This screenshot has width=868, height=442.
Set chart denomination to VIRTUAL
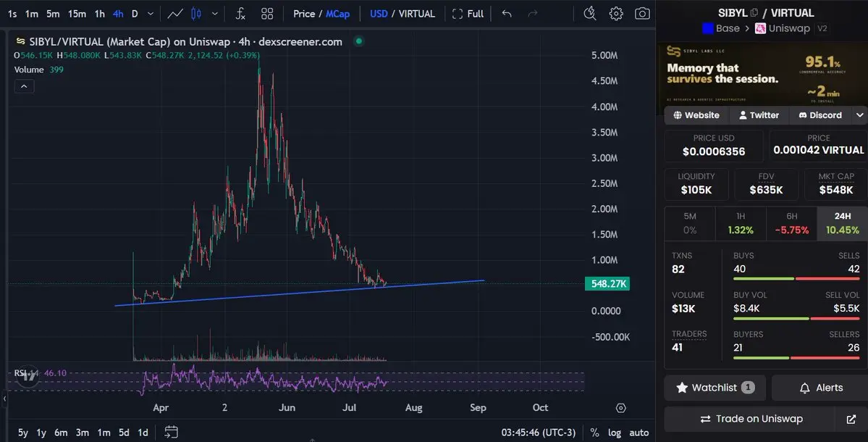click(417, 14)
